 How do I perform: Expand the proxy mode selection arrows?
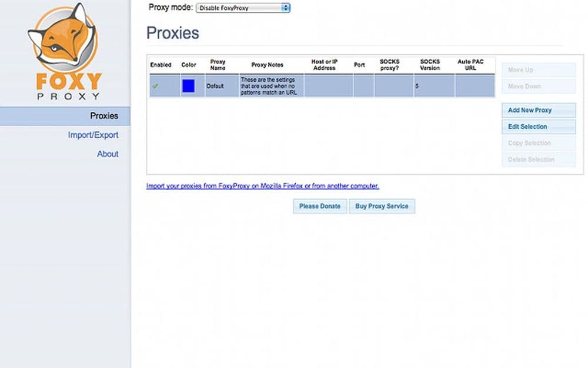pyautogui.click(x=285, y=8)
